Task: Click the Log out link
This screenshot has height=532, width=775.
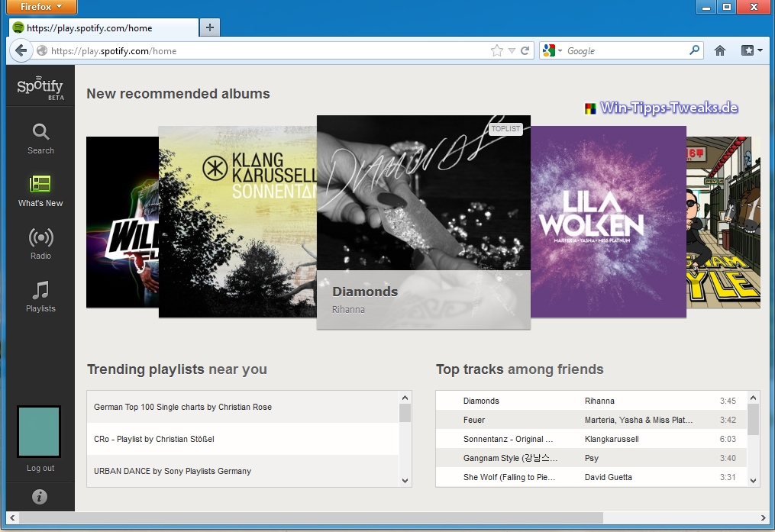Action: coord(40,469)
